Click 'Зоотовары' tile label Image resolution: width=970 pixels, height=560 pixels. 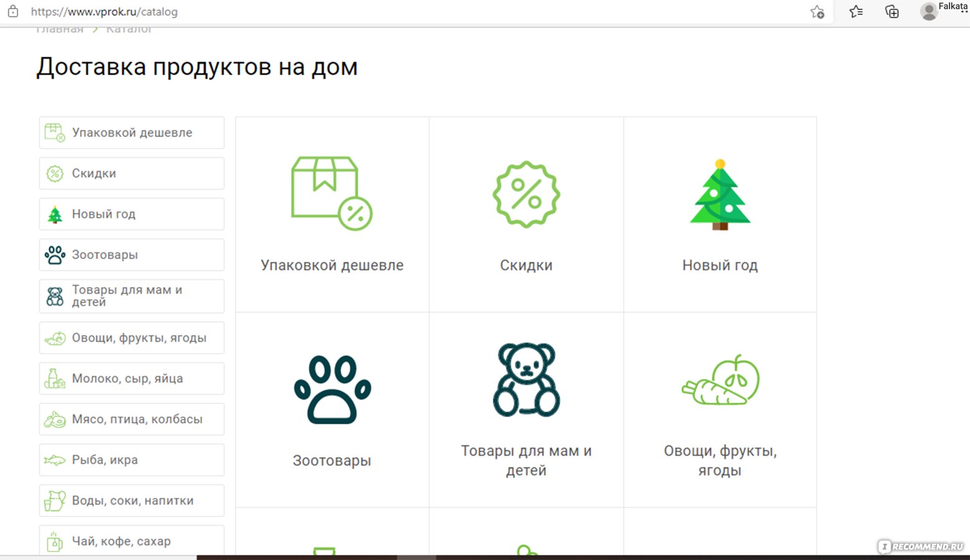pyautogui.click(x=332, y=461)
